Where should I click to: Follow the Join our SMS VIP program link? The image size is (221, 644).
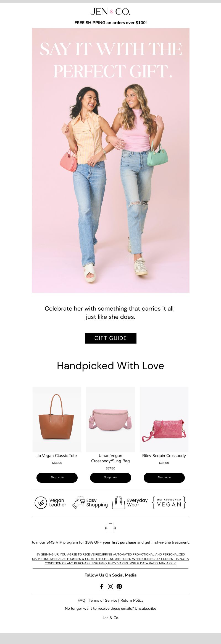pos(110,542)
